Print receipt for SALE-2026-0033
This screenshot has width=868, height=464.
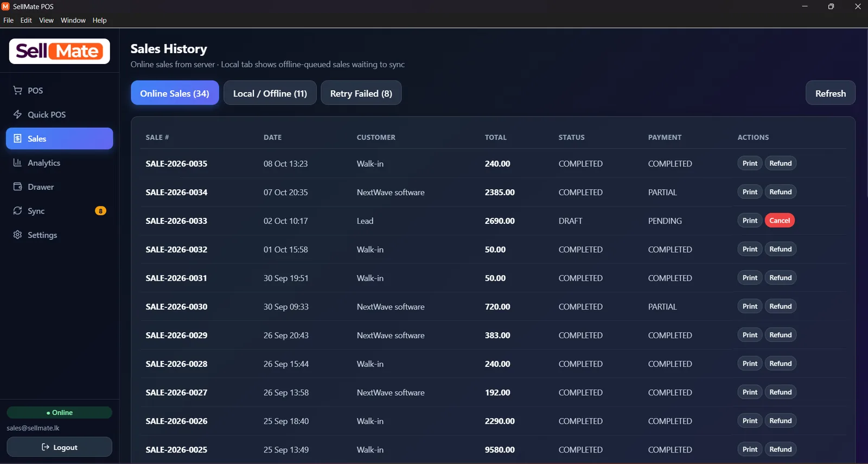pyautogui.click(x=750, y=221)
